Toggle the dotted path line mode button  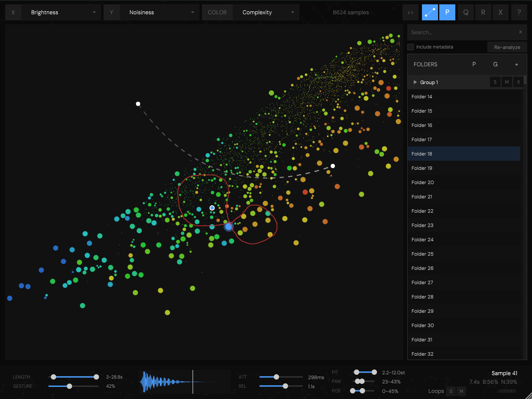(x=430, y=13)
